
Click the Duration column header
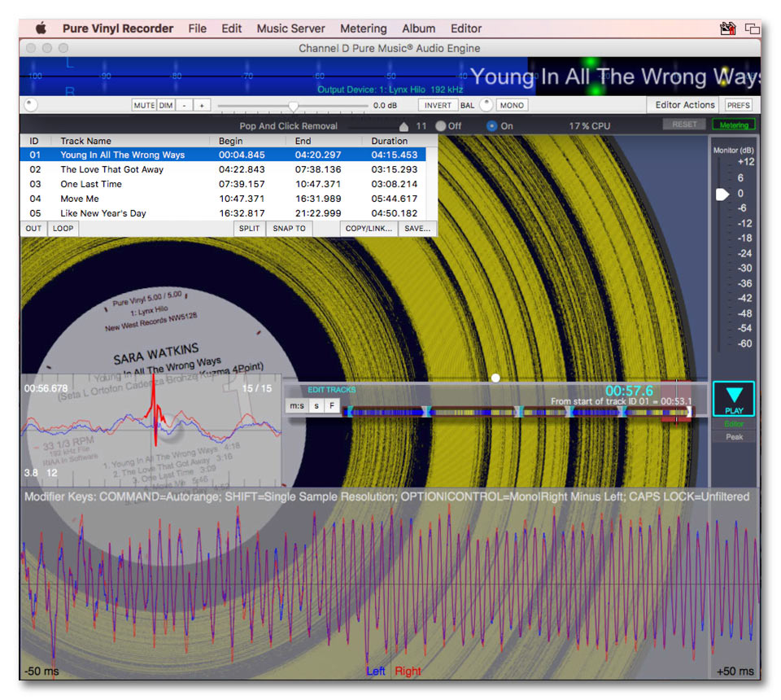(x=389, y=141)
